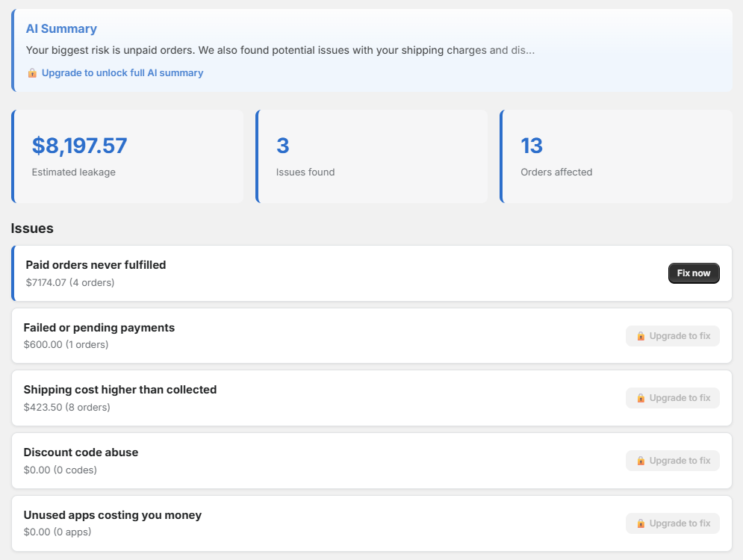This screenshot has height=560, width=743.
Task: Open Shipping cost higher than collected issue
Action: [372, 398]
